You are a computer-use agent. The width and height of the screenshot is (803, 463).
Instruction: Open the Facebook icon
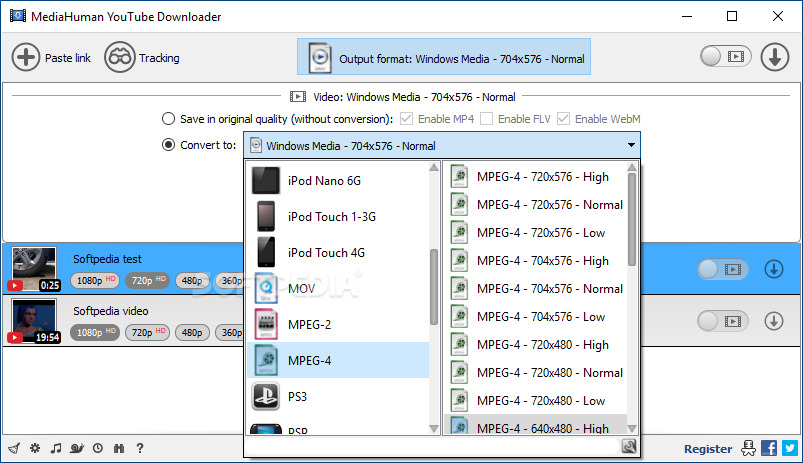tap(769, 448)
